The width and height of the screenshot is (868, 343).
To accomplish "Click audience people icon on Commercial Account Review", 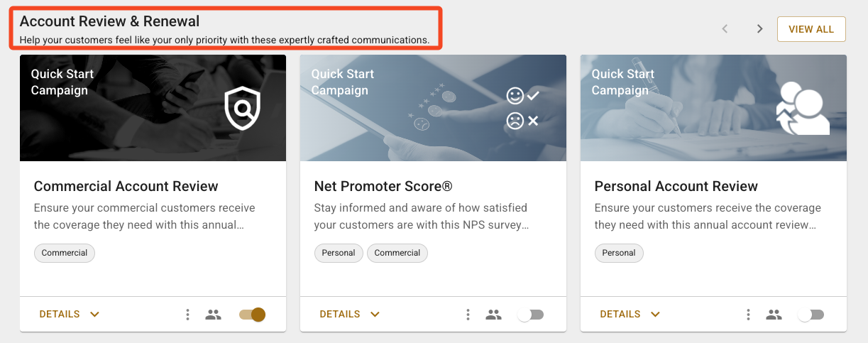I will click(x=213, y=315).
